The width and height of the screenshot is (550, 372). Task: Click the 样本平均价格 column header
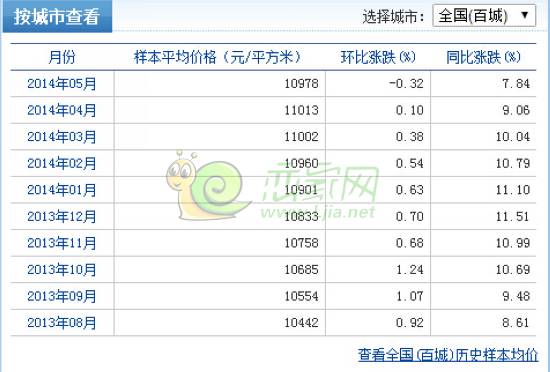point(218,57)
